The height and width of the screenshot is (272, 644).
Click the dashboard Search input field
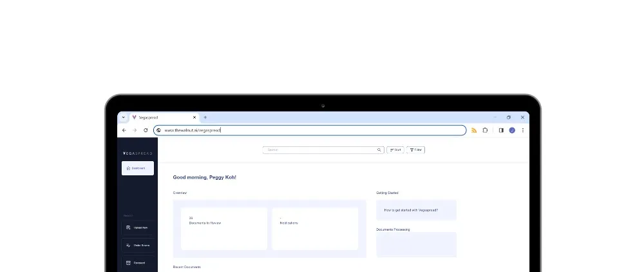323,150
